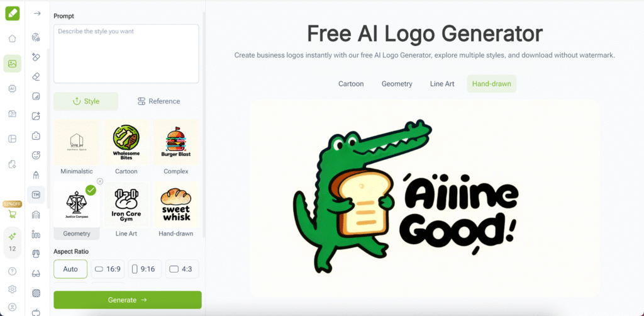Screen dimensions: 644x316
Task: Select the Auto aspect ratio option
Action: click(x=70, y=269)
